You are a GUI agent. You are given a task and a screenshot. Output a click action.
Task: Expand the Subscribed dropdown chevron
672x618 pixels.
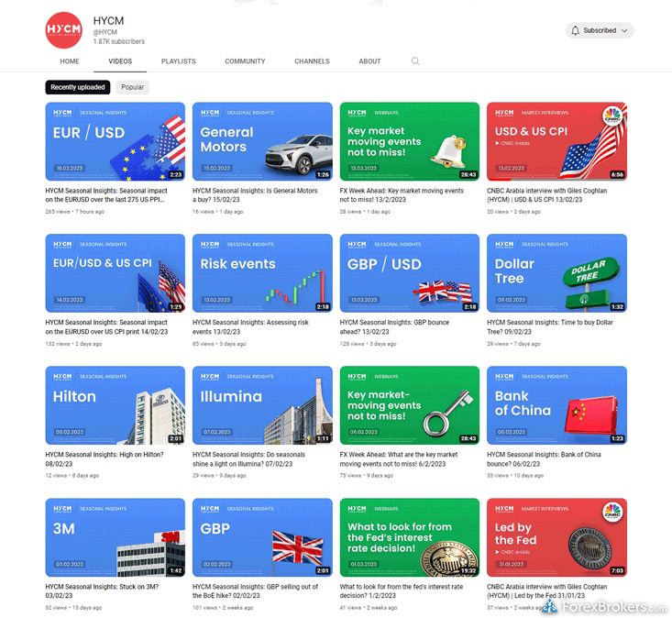click(624, 30)
